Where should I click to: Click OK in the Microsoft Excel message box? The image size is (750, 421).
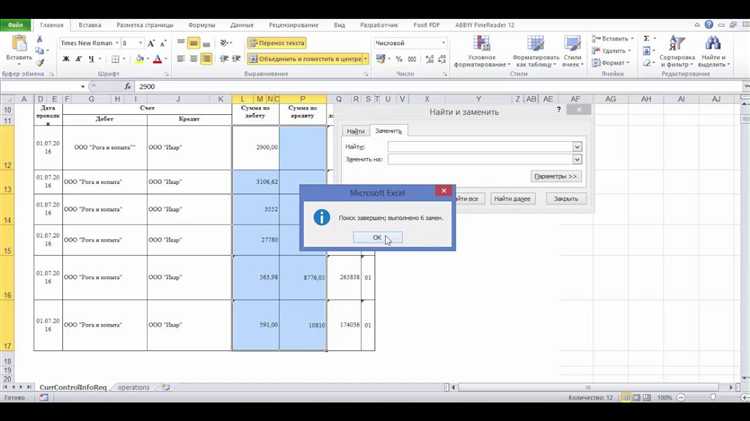(377, 237)
